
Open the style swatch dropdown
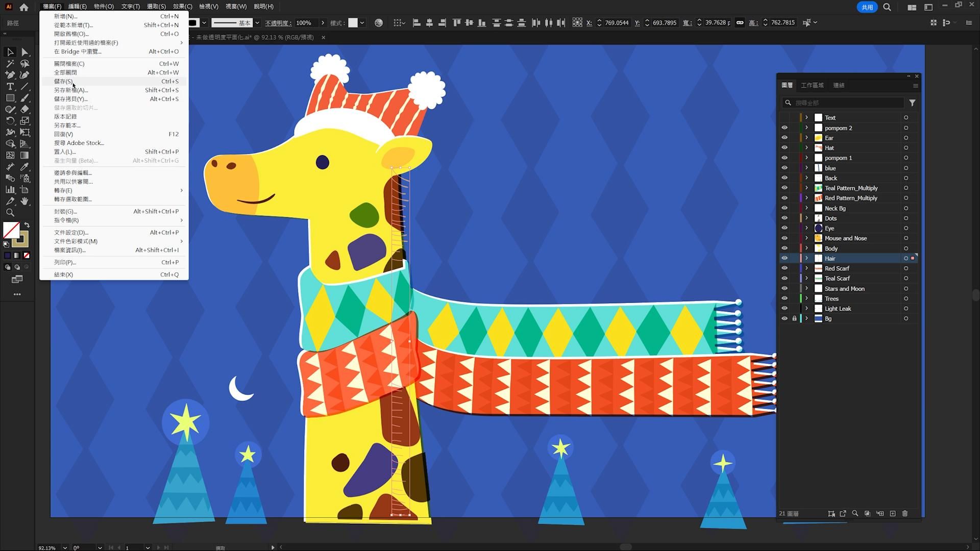pos(362,23)
